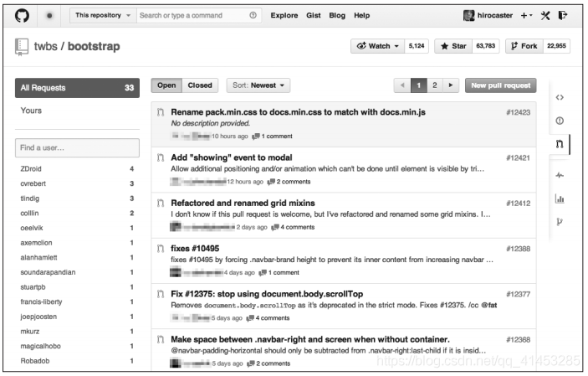This screenshot has width=588, height=376.
Task: Open the fixes #10495 pull request
Action: coord(195,249)
